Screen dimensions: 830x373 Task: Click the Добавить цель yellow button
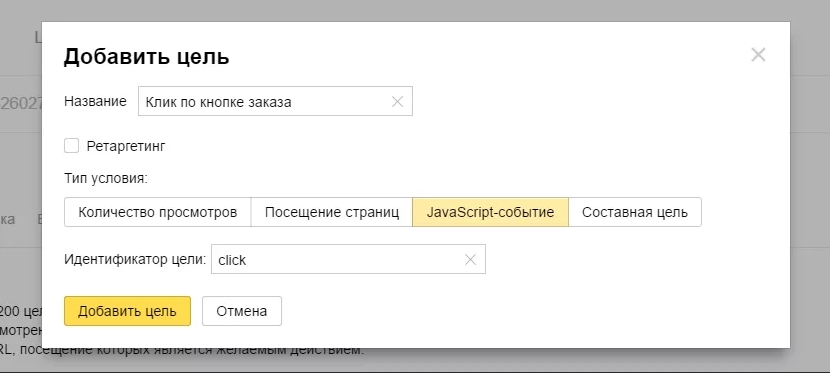coord(127,311)
